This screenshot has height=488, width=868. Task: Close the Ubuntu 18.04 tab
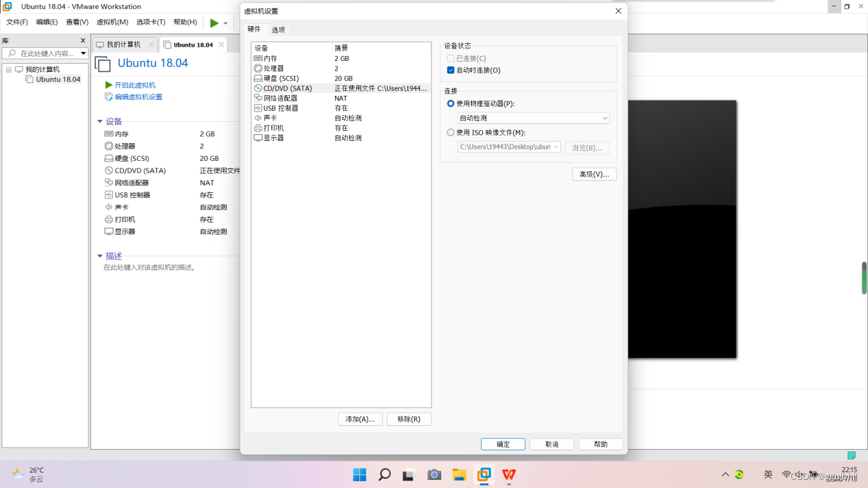click(x=221, y=44)
